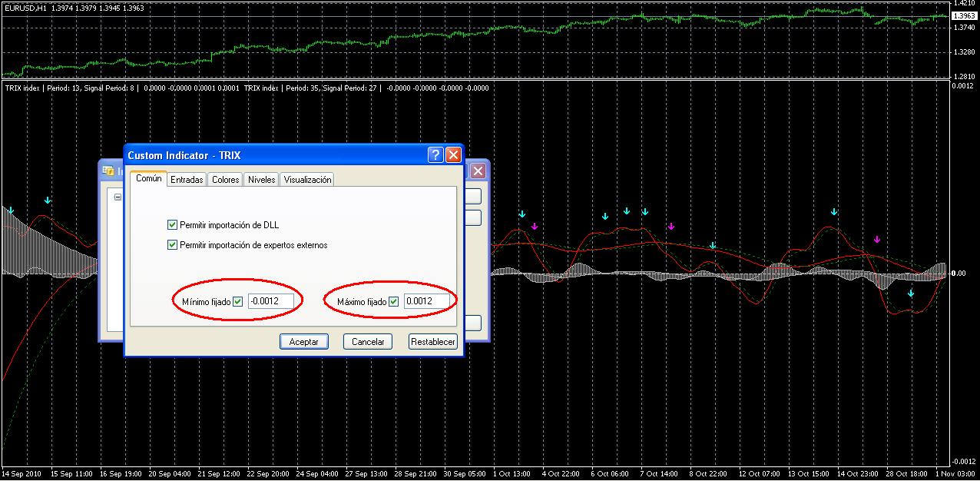Switch to the Entradas tab
Viewport: 980px width, 481px height.
[187, 180]
